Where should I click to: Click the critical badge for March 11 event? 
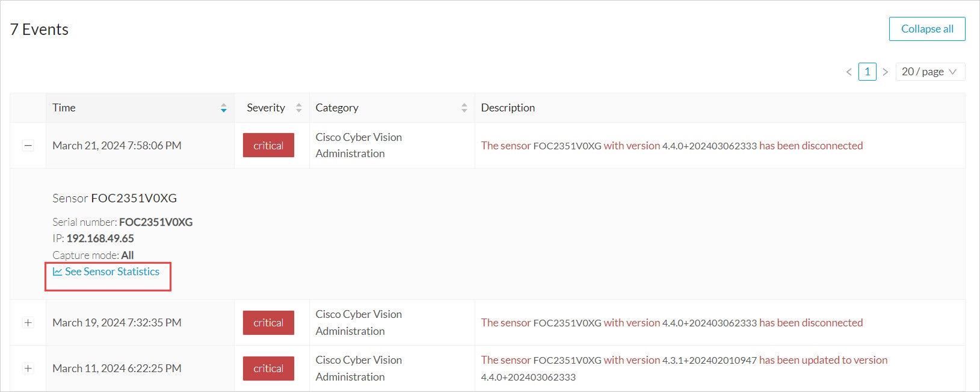(268, 369)
